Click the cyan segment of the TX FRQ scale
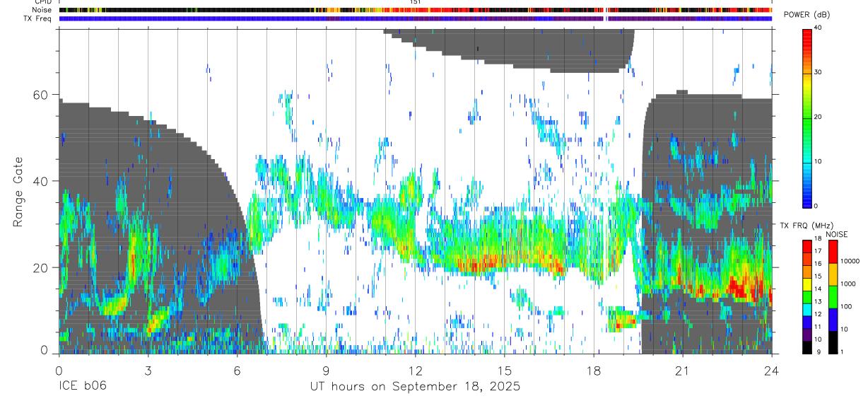Screen dimensions: 868x401 pyautogui.click(x=807, y=309)
